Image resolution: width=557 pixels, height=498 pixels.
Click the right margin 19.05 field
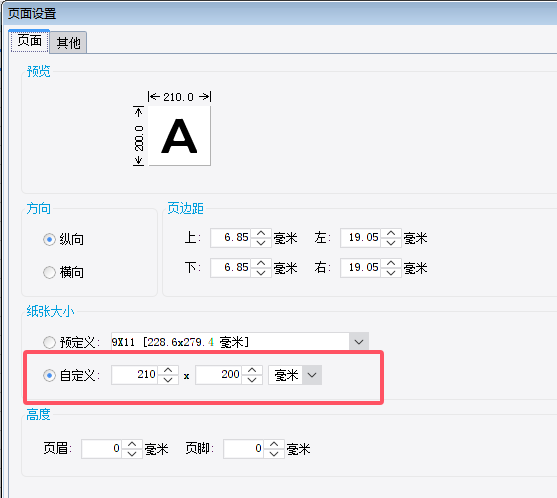pos(361,267)
